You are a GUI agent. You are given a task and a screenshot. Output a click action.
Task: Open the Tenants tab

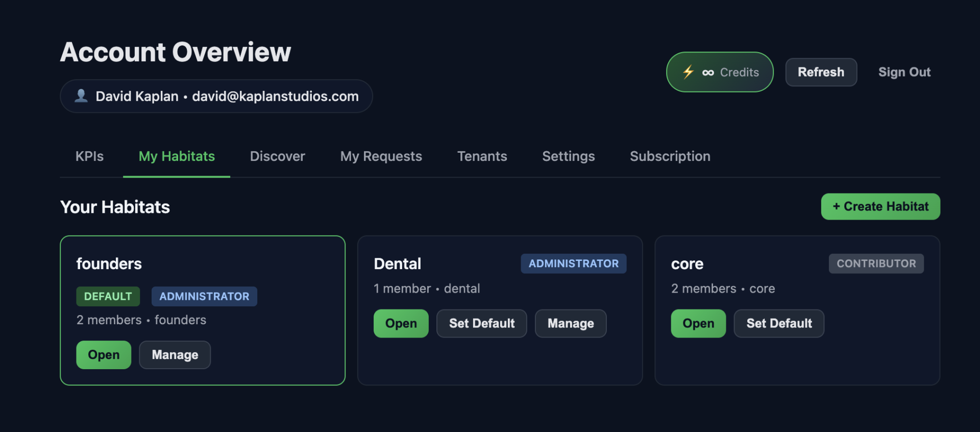482,156
